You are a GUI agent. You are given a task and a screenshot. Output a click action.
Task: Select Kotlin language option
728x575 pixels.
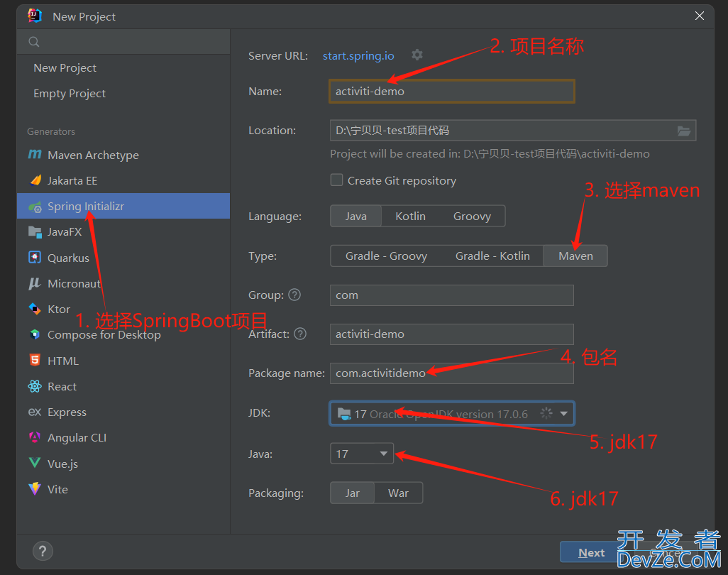click(410, 217)
